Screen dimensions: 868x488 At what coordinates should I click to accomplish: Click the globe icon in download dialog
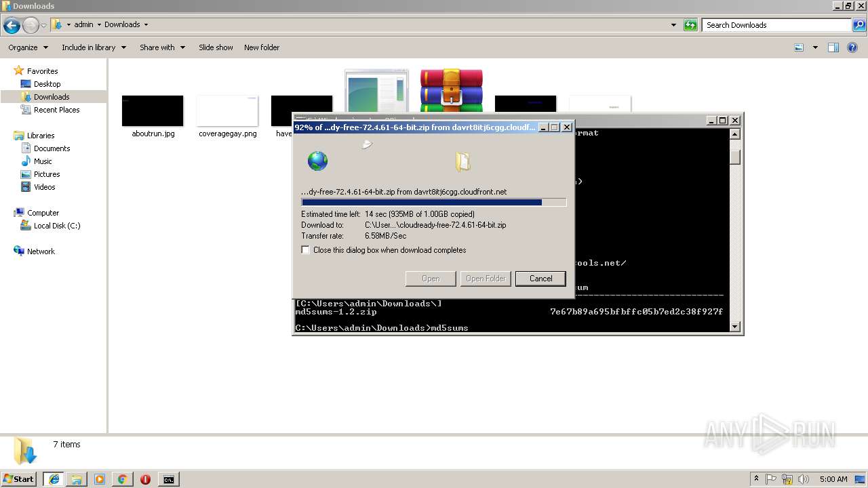click(x=317, y=161)
